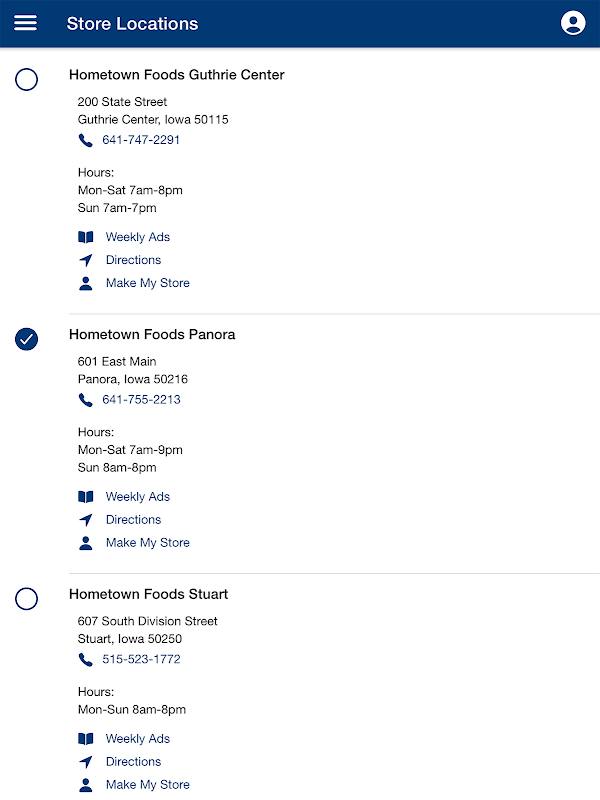
Task: Tap phone icon for Panora store
Action: coord(86,400)
